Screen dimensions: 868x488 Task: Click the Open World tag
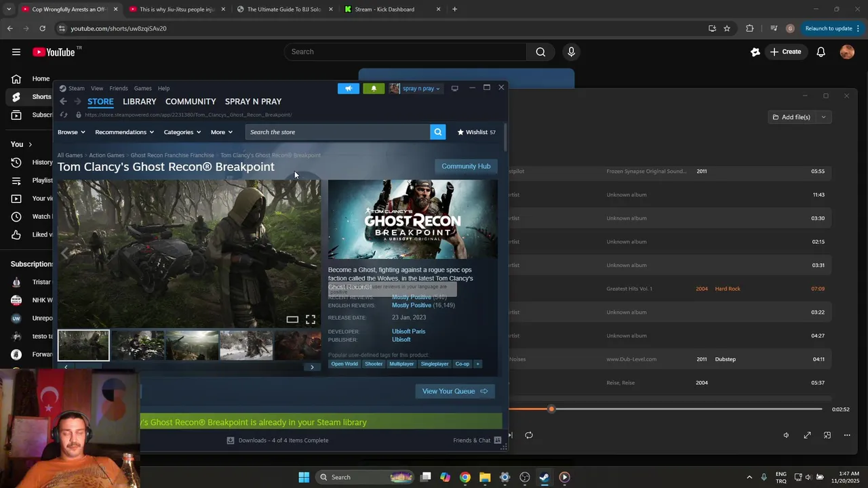pos(344,364)
